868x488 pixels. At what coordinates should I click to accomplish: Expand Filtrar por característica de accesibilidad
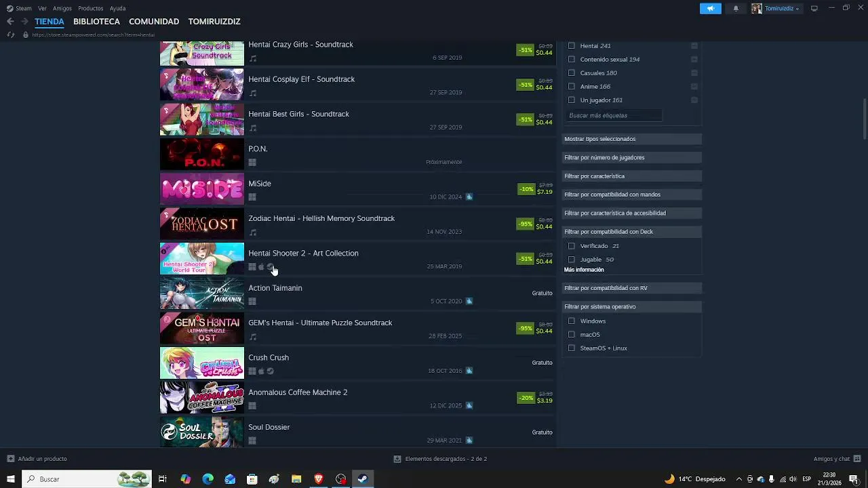pos(632,213)
